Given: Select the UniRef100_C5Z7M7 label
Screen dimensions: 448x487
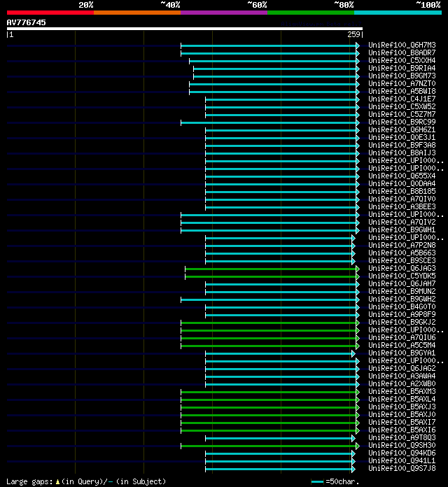Looking at the screenshot, I should pos(402,114).
